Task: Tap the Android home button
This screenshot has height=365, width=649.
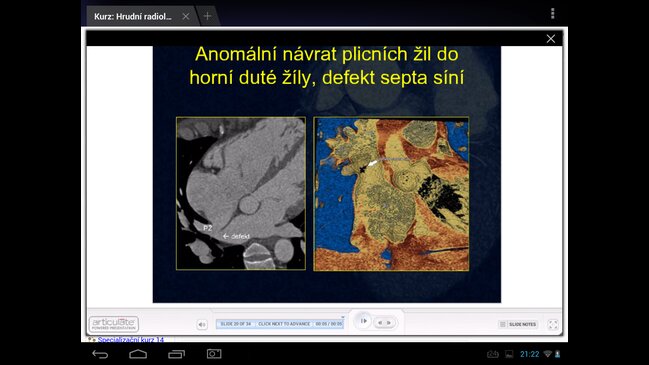Action: coord(138,354)
